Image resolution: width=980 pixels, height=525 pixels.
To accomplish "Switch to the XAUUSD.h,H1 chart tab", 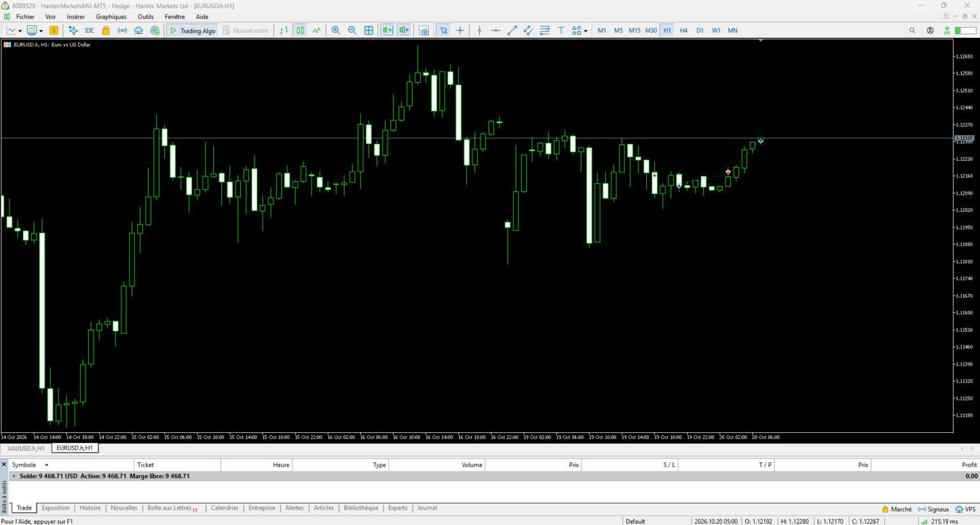I will 26,448.
